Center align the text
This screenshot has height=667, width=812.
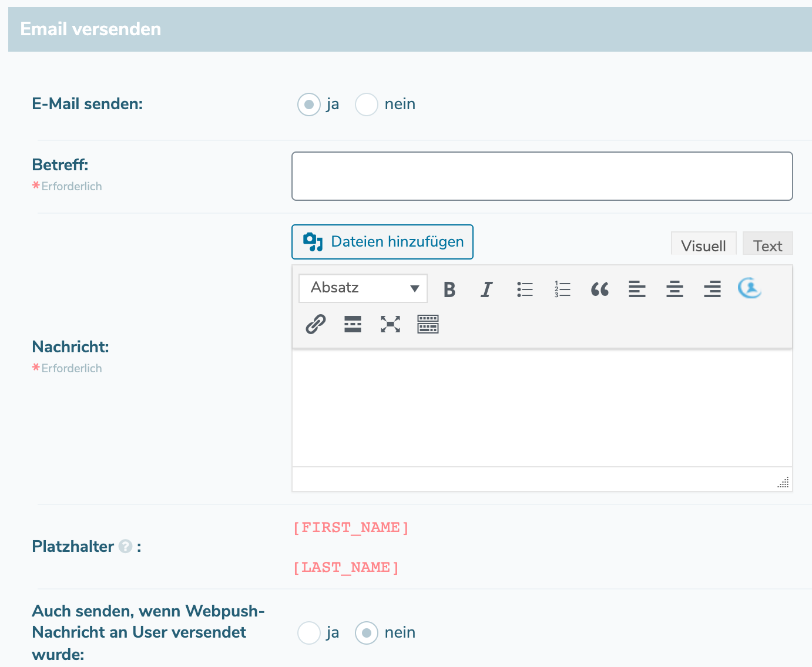675,289
